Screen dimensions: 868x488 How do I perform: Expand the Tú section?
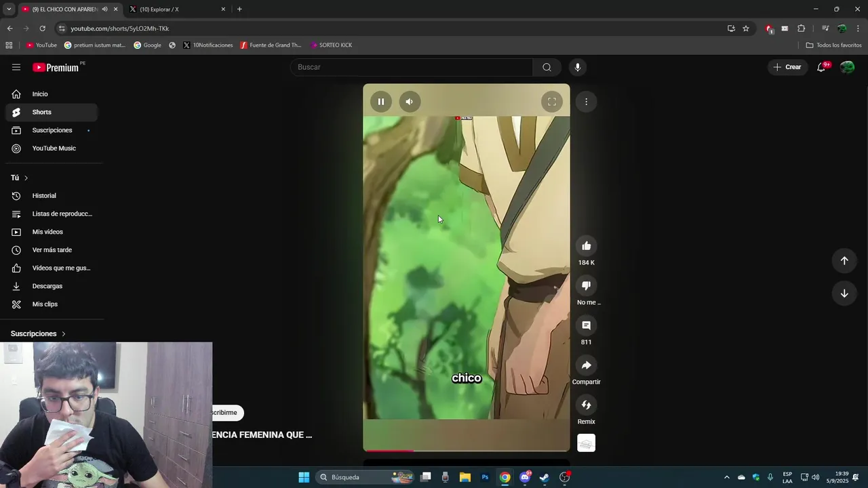[19, 178]
